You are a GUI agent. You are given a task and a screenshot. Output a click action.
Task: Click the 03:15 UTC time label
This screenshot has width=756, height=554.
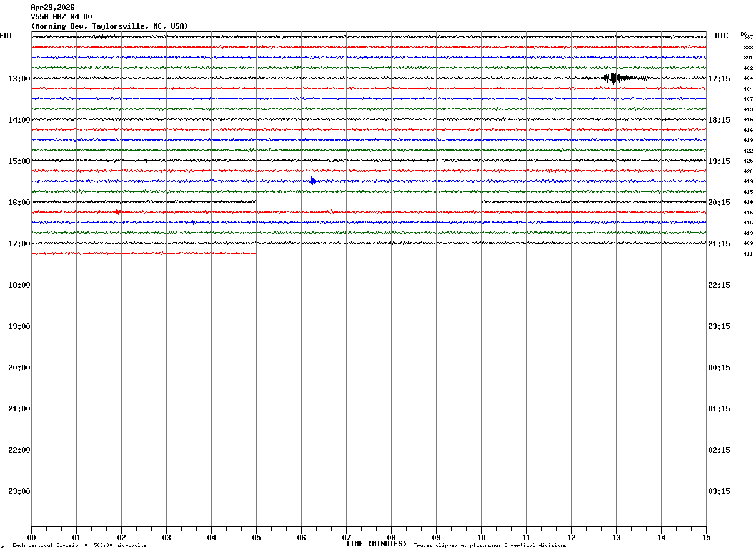click(x=719, y=491)
